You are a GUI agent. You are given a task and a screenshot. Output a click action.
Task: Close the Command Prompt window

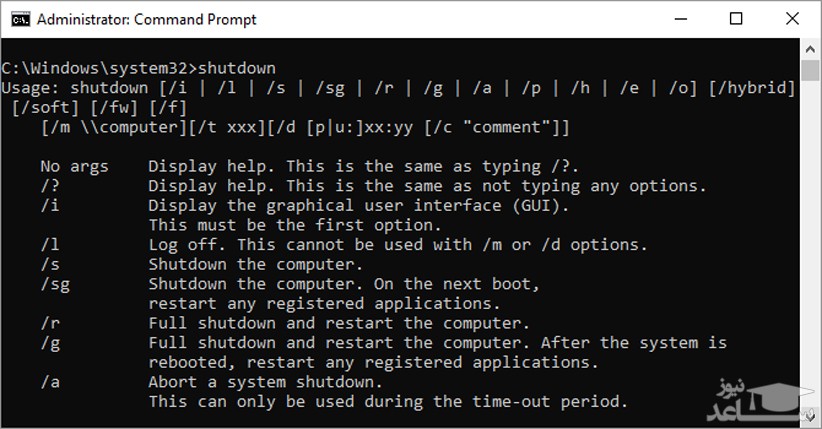tap(790, 19)
